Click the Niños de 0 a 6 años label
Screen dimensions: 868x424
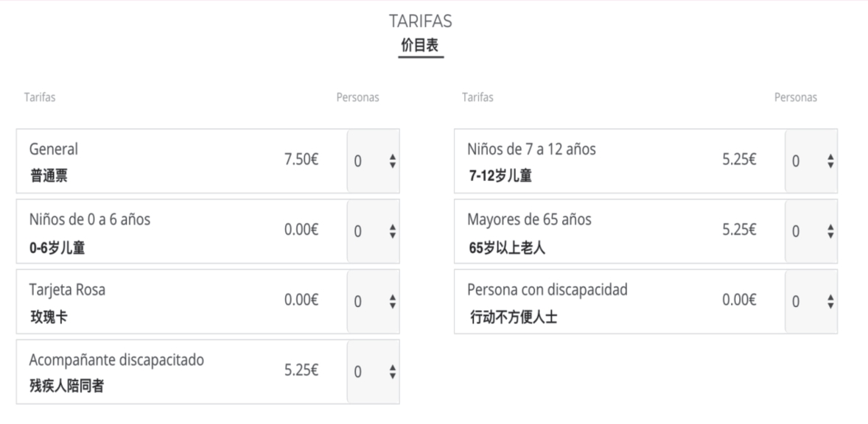coord(90,219)
